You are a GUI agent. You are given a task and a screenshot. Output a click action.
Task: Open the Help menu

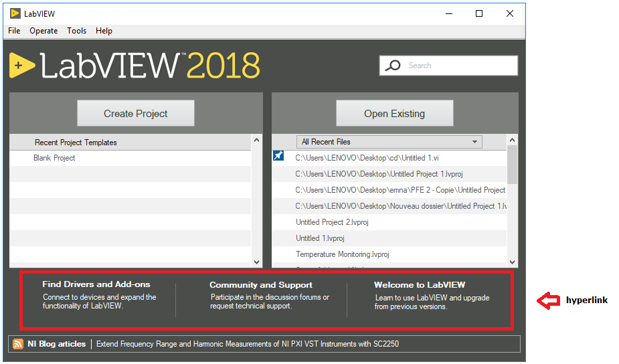(x=104, y=31)
